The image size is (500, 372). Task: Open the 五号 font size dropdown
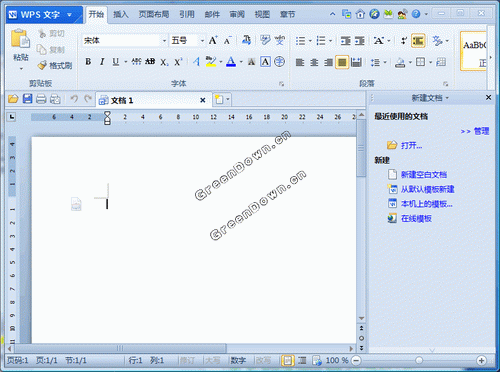pyautogui.click(x=202, y=41)
